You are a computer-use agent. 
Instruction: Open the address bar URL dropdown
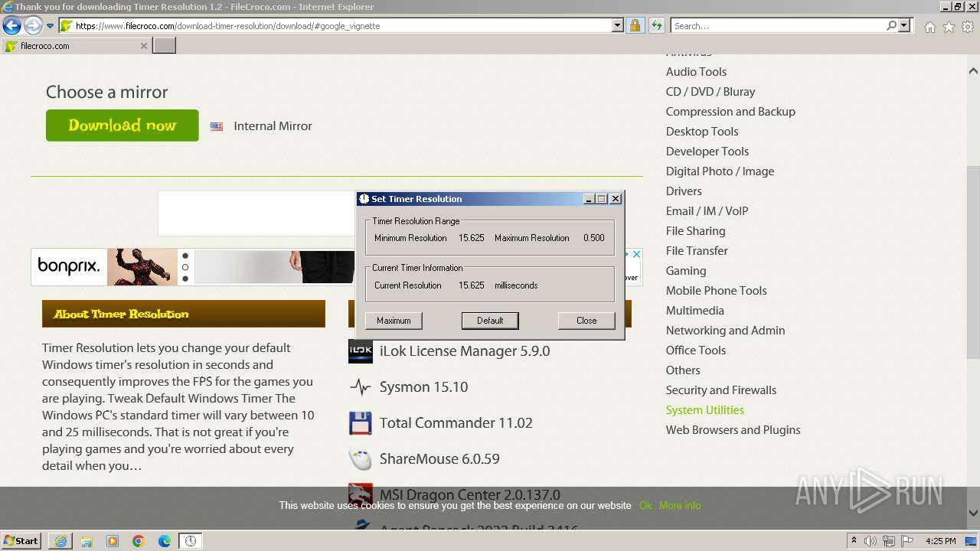click(x=618, y=26)
